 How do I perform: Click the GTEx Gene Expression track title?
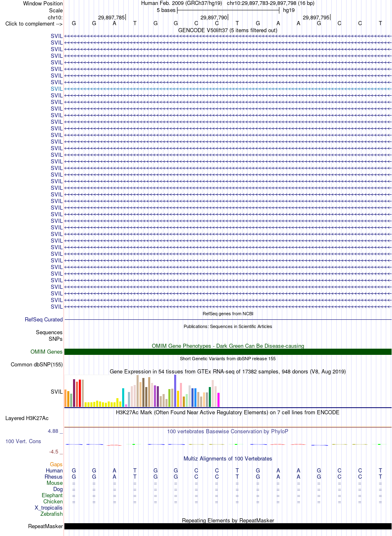(x=228, y=371)
